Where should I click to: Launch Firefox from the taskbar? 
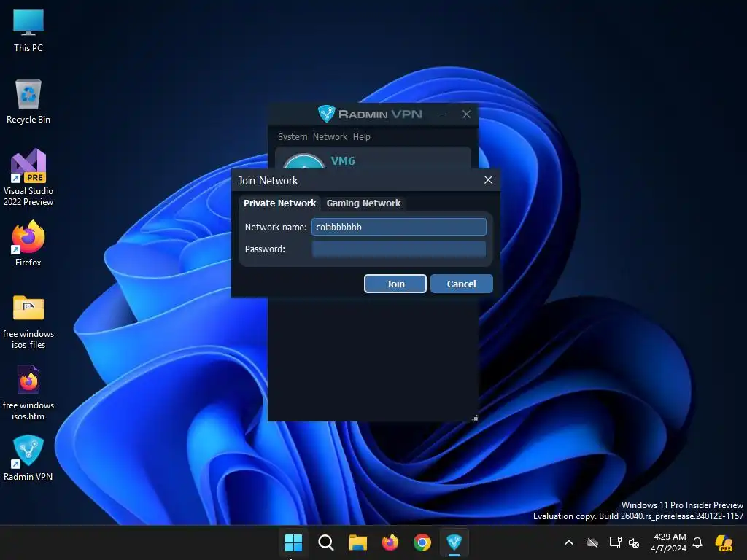[390, 542]
